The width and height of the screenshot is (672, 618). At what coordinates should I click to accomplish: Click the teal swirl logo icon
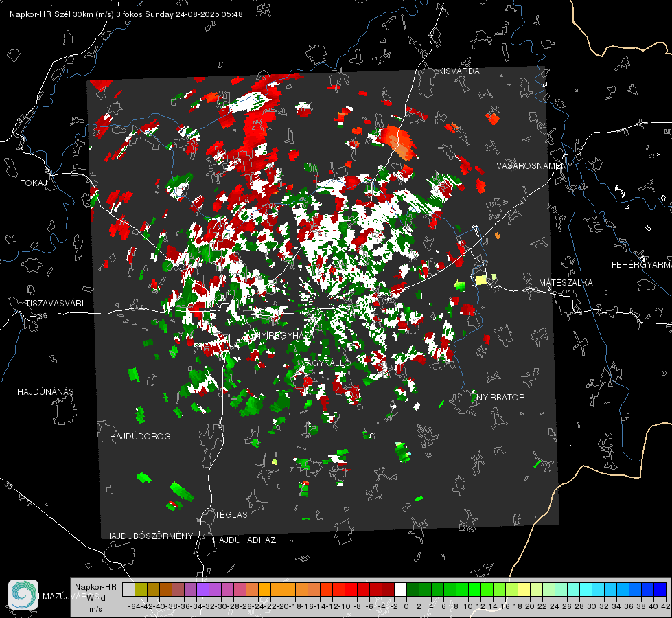click(23, 595)
